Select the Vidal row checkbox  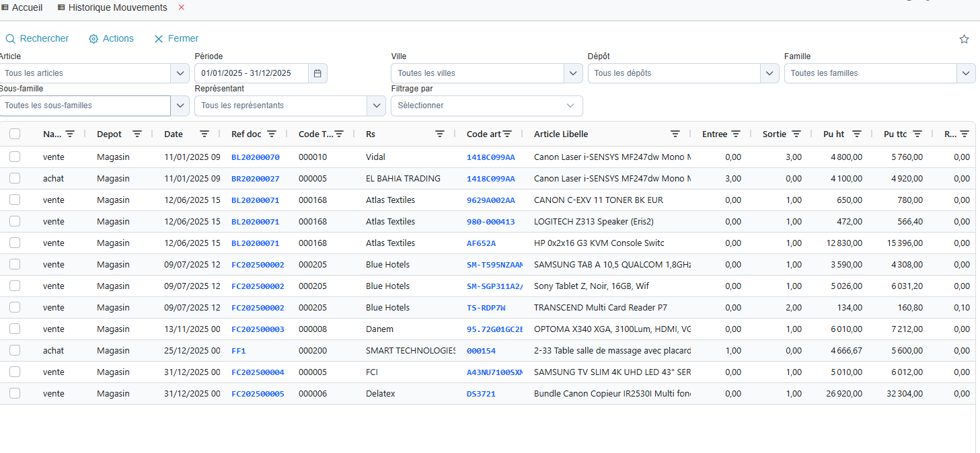tap(15, 157)
